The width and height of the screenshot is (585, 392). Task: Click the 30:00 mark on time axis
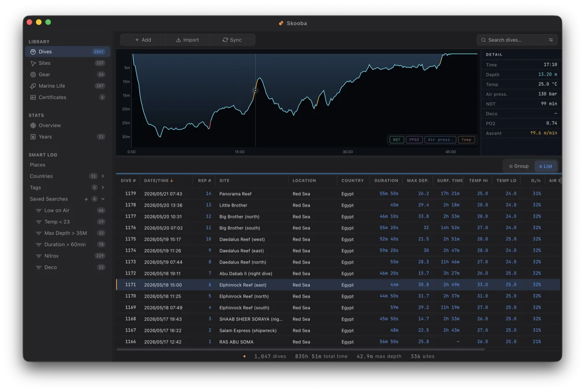click(x=348, y=152)
